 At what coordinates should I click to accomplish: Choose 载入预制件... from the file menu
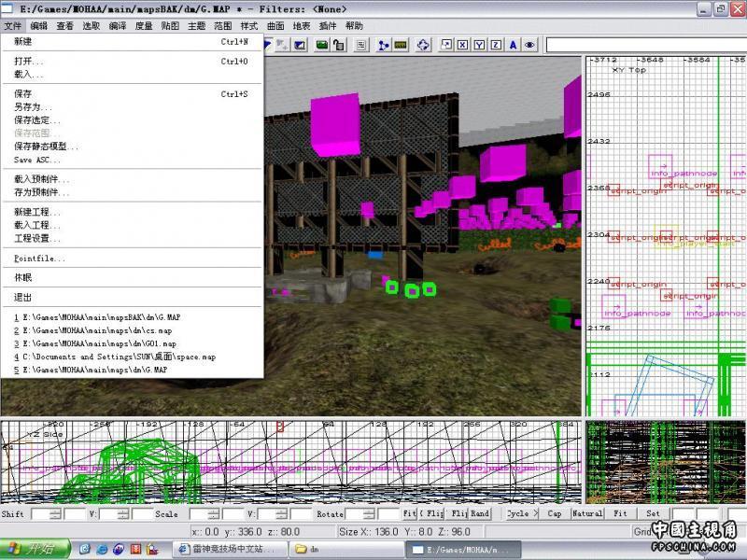click(132, 179)
